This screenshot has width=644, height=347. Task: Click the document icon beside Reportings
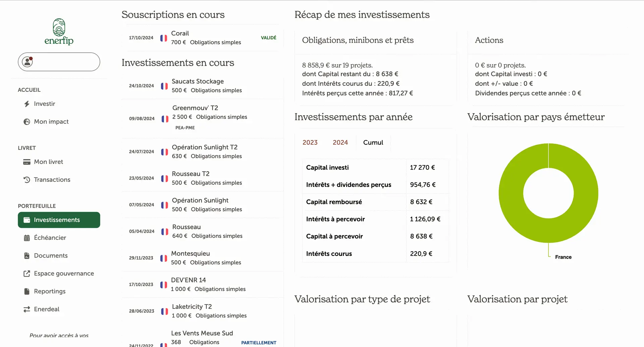tap(27, 291)
